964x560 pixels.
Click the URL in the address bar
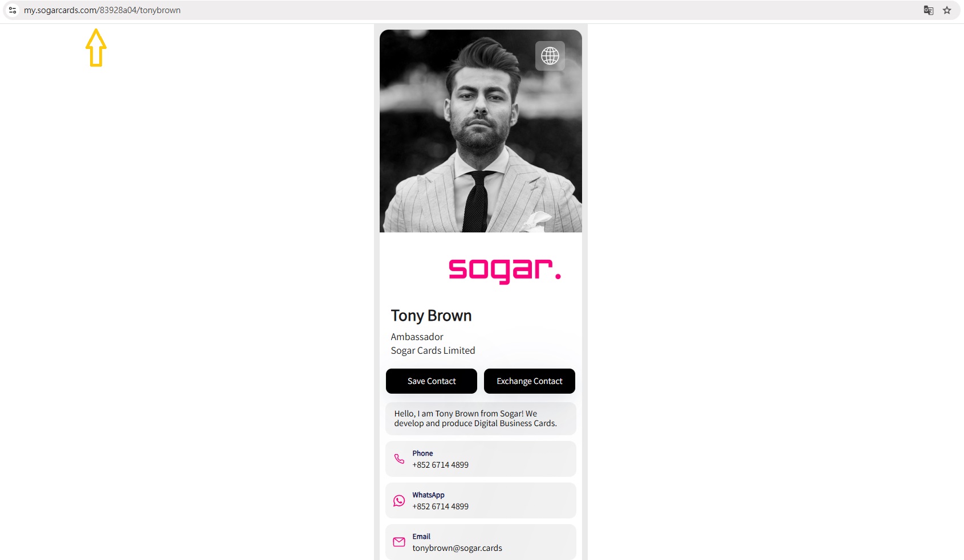coord(102,10)
